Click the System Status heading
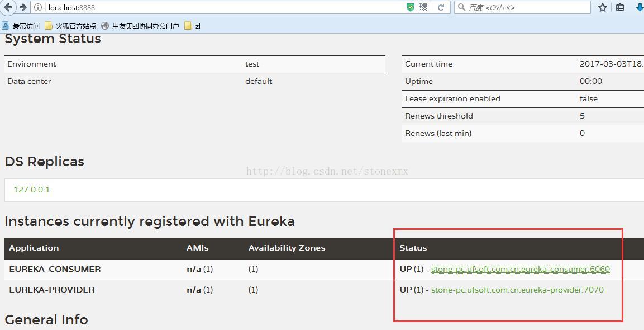The width and height of the screenshot is (644, 330). click(53, 39)
